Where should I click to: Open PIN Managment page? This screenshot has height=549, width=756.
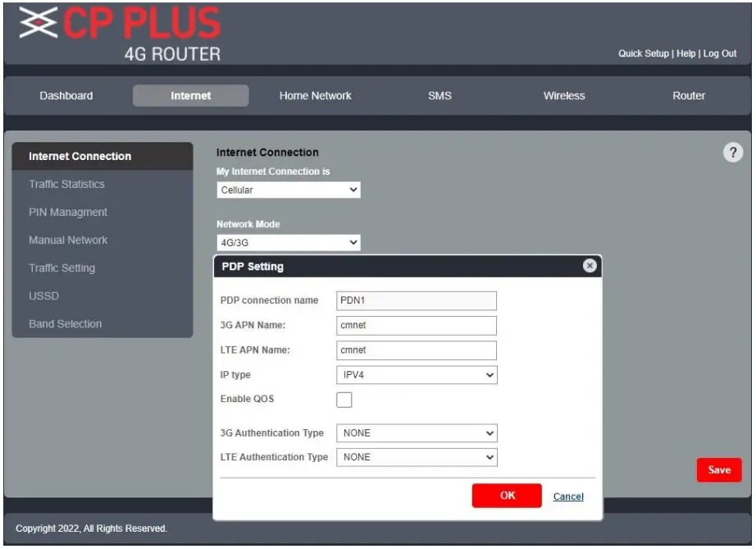68,213
